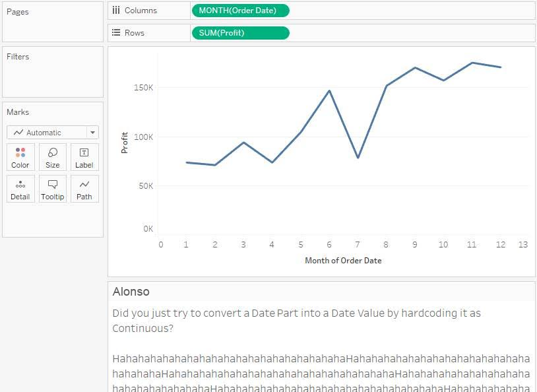Image resolution: width=537 pixels, height=392 pixels.
Task: Select the SUM(Profit) pill
Action: pos(240,33)
